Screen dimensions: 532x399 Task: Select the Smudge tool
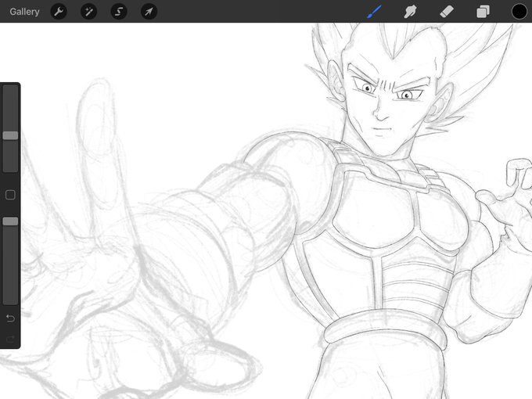coord(410,12)
